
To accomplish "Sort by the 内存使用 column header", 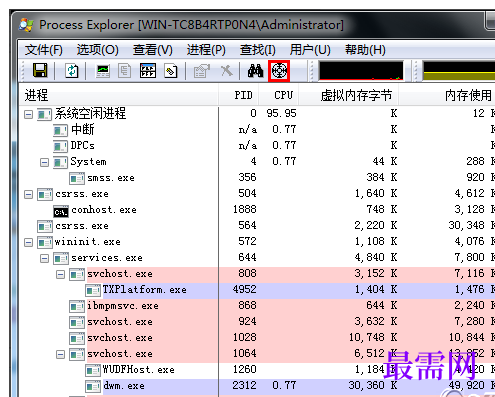I will tap(447, 95).
